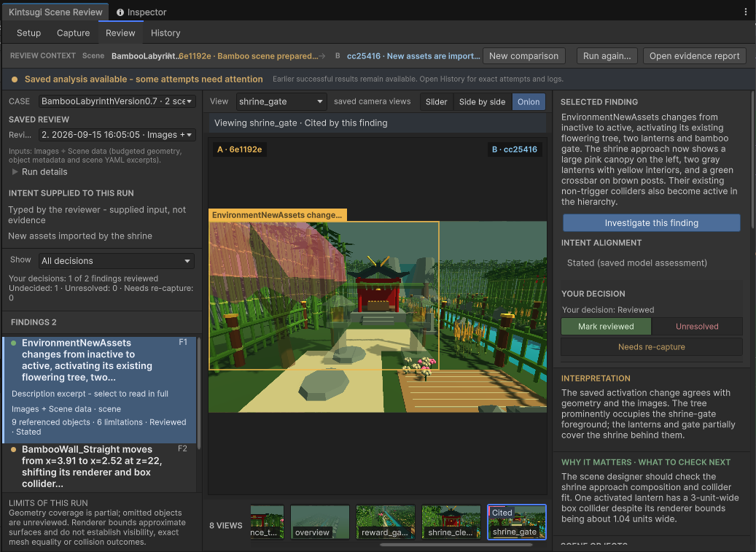This screenshot has width=756, height=552.
Task: Click the 'saved camera views' label
Action: (373, 101)
